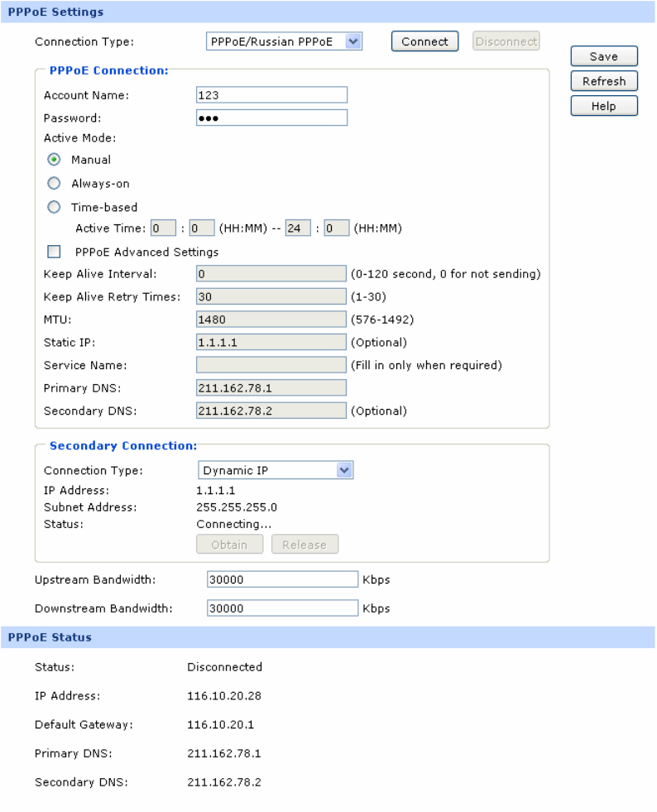Viewport: 657px width, 812px height.
Task: Click the Account Name input field
Action: (x=271, y=95)
